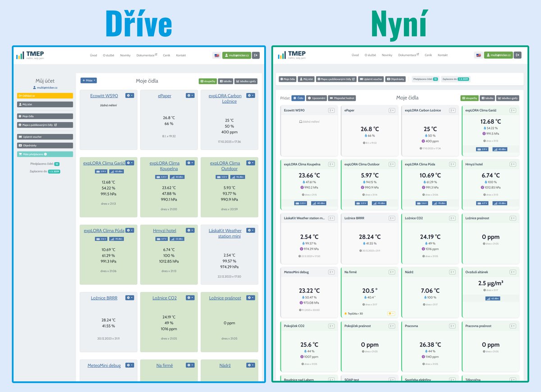Open 'Novinky' nav item in Dříve screenshot
541x392 pixels.
[125, 55]
